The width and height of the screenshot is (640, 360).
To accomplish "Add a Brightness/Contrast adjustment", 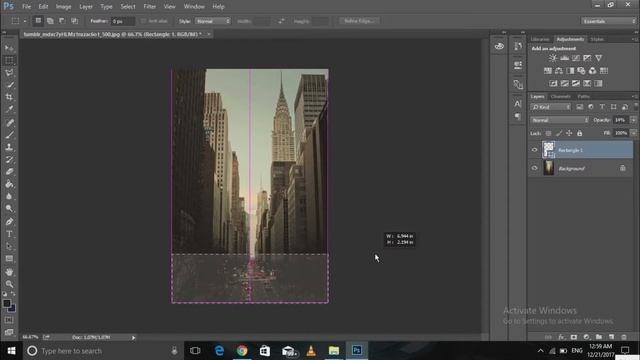I will pos(553,58).
